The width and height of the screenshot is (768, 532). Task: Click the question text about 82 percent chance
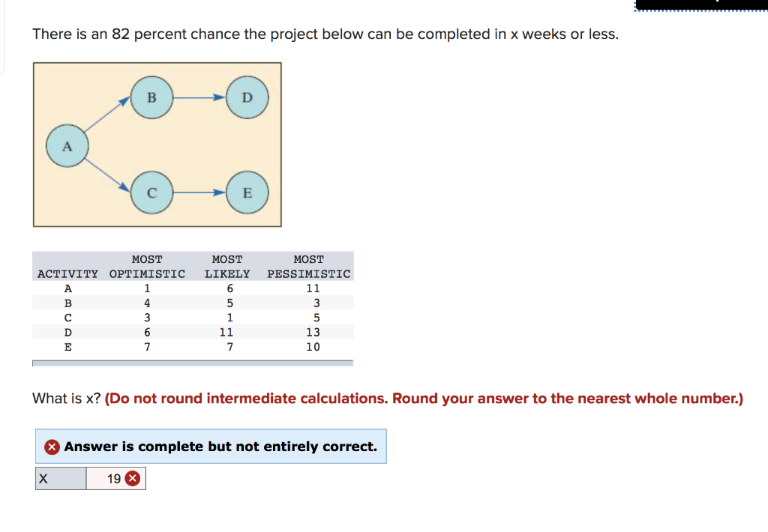pos(325,34)
